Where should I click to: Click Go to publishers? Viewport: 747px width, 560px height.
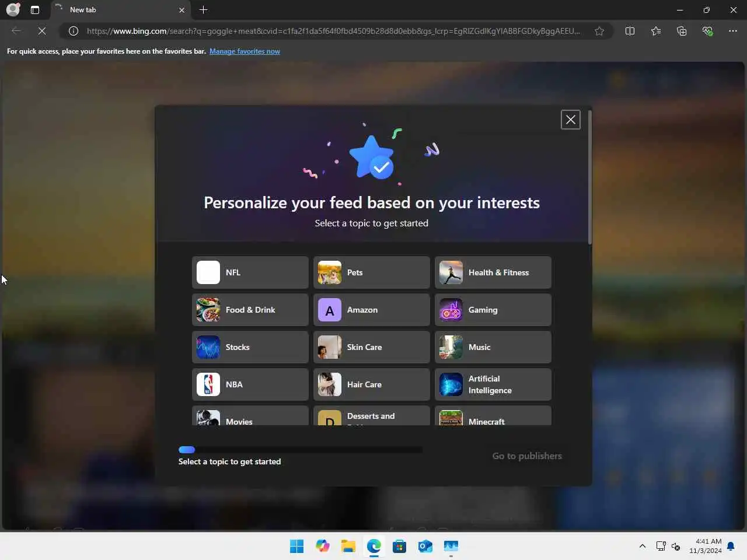click(x=527, y=456)
